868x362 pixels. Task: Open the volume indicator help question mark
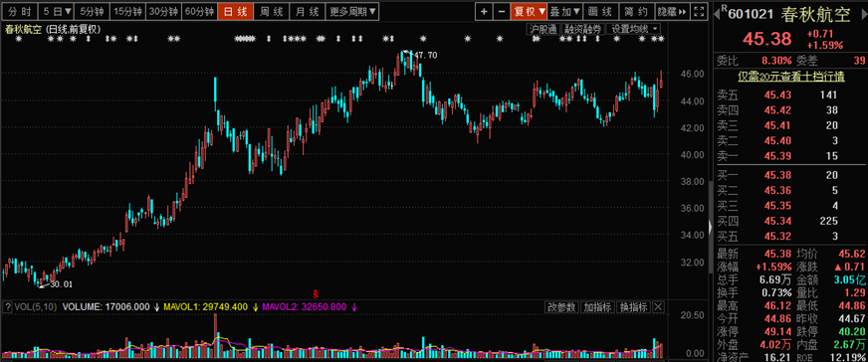point(7,306)
